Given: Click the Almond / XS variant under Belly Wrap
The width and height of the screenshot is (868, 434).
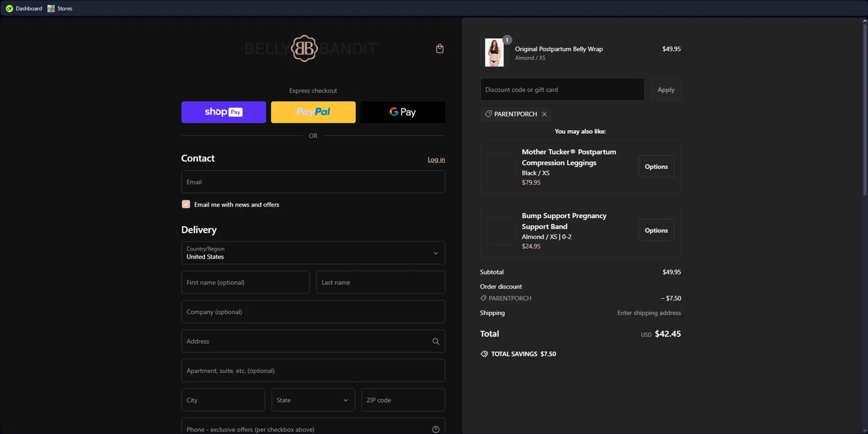Looking at the screenshot, I should point(530,58).
